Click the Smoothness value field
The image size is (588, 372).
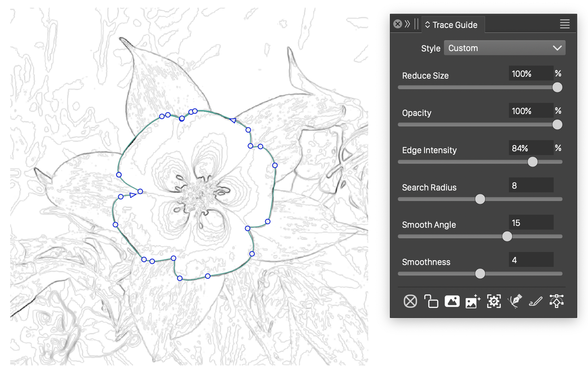pyautogui.click(x=531, y=260)
